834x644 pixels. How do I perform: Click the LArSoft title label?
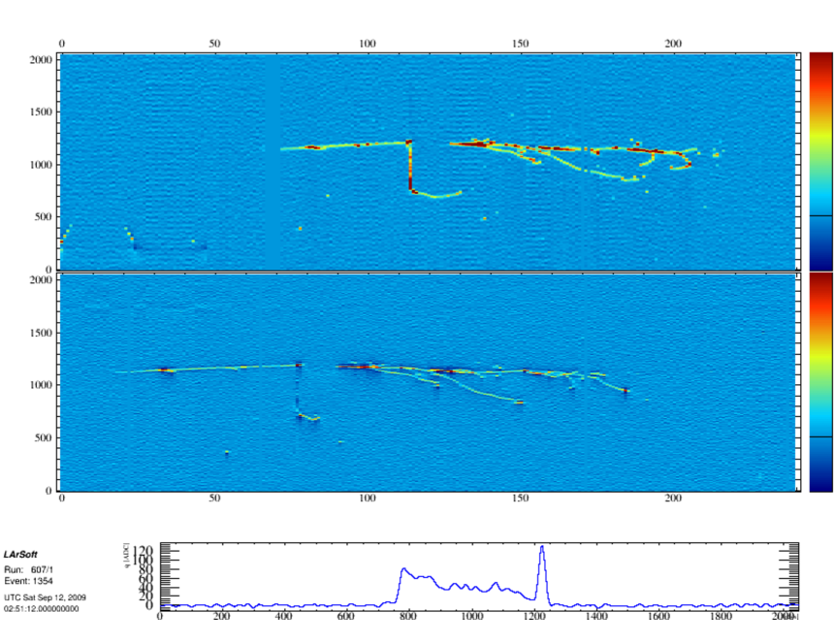20,554
